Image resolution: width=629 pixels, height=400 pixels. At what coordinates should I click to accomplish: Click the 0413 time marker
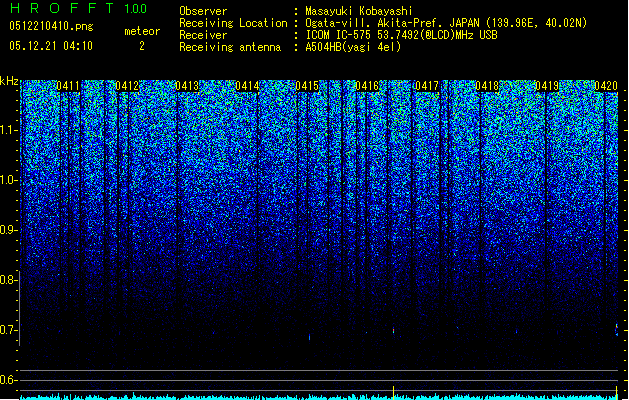pos(187,86)
